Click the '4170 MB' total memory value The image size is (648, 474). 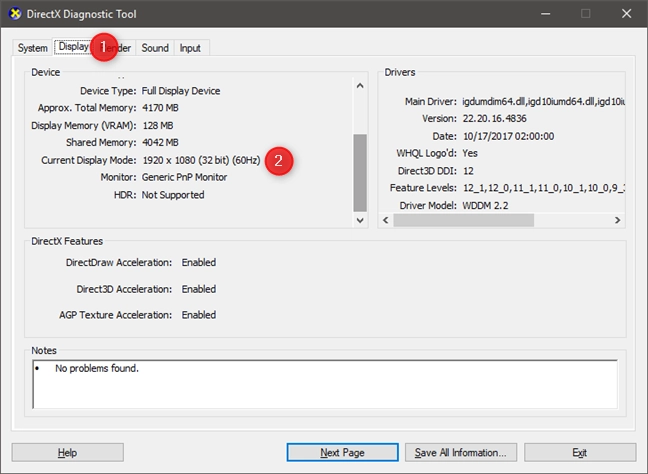tap(160, 108)
